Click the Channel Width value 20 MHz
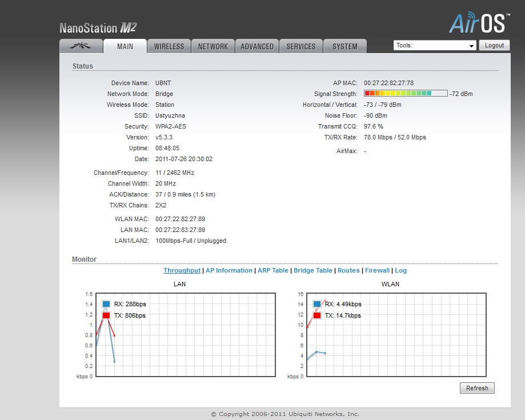Viewport: 525px width, 420px height. coord(166,183)
